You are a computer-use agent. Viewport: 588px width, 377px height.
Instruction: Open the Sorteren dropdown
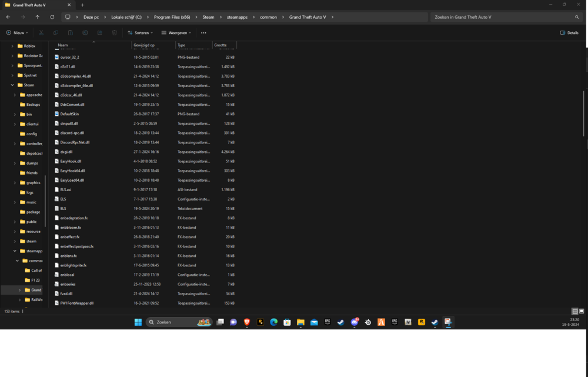[x=140, y=32]
